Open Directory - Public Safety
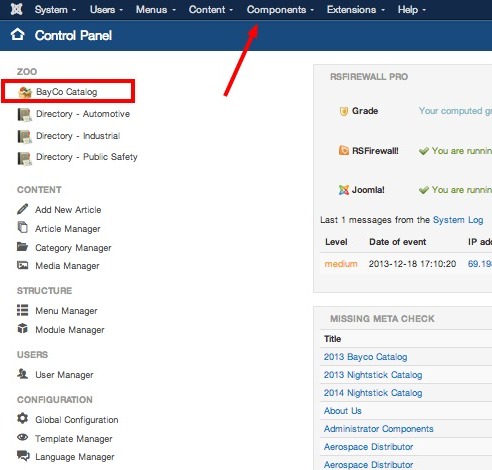Viewport: 492px width, 470px height. 87,157
